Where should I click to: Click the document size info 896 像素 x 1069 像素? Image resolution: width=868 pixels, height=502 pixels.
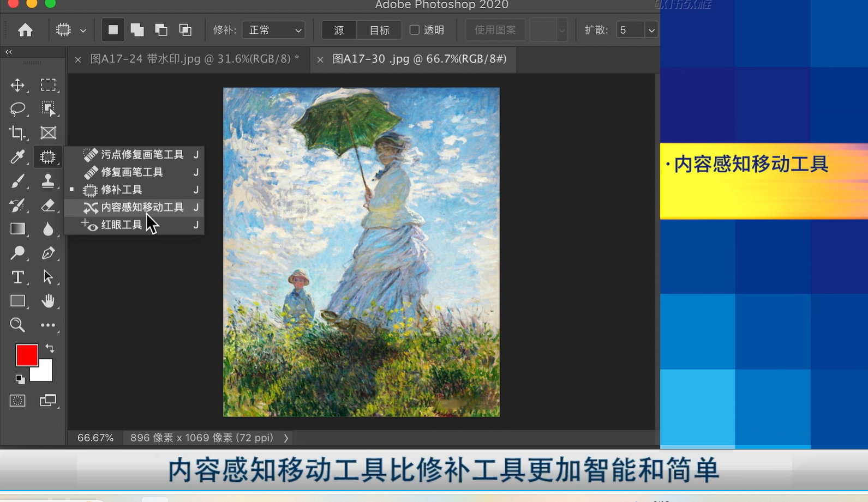(202, 438)
